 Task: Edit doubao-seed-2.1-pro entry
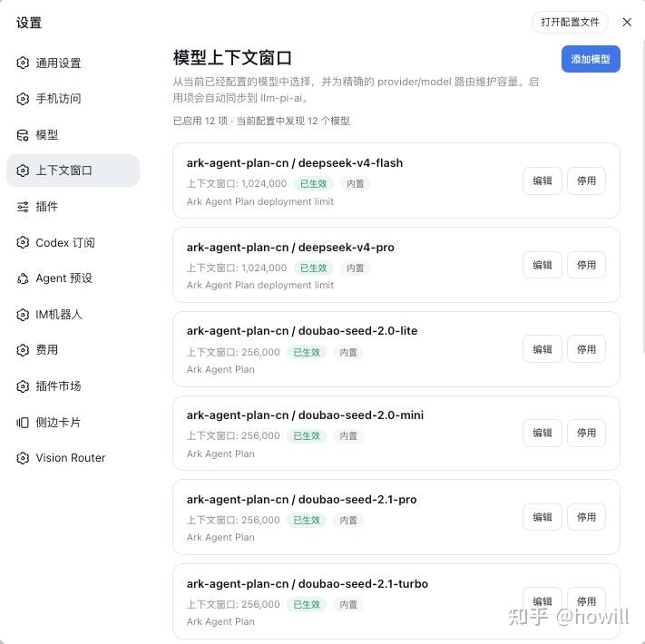pyautogui.click(x=542, y=517)
